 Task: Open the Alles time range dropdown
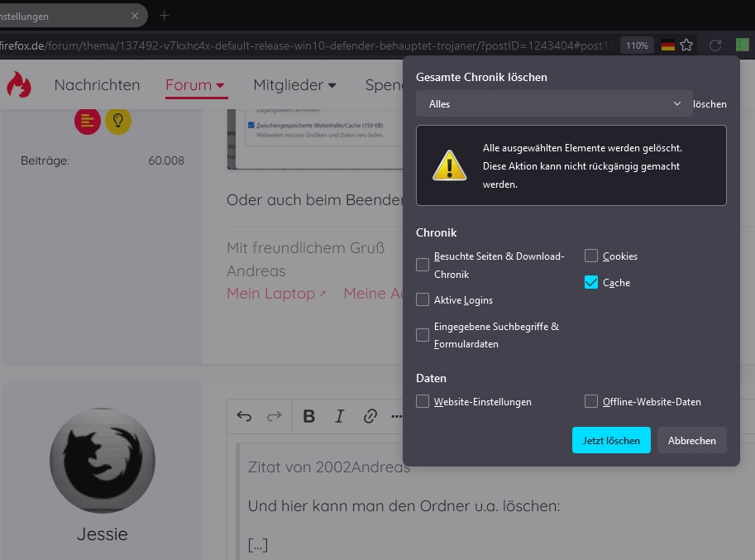coord(554,103)
